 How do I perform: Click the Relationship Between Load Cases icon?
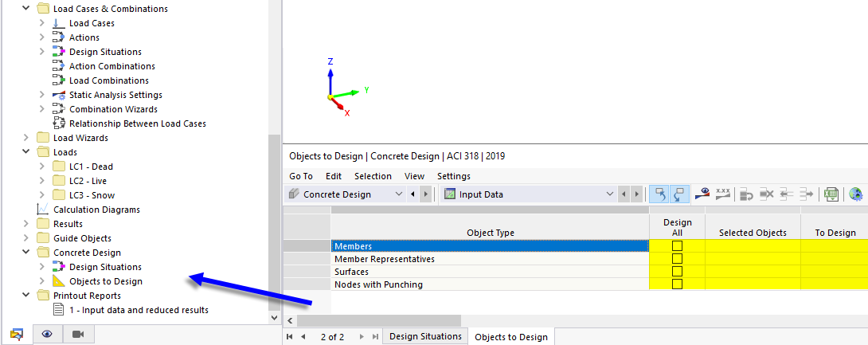[59, 124]
